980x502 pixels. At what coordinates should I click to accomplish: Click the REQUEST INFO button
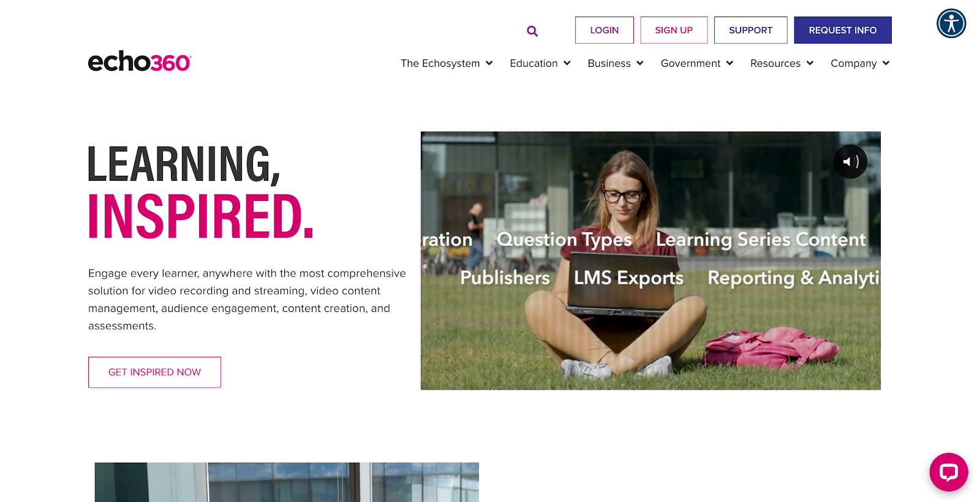(x=843, y=30)
